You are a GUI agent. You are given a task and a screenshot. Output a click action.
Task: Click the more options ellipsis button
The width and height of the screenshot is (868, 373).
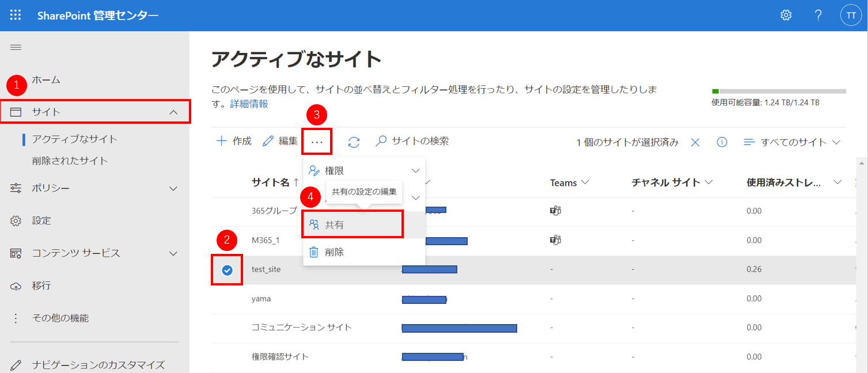tap(317, 142)
